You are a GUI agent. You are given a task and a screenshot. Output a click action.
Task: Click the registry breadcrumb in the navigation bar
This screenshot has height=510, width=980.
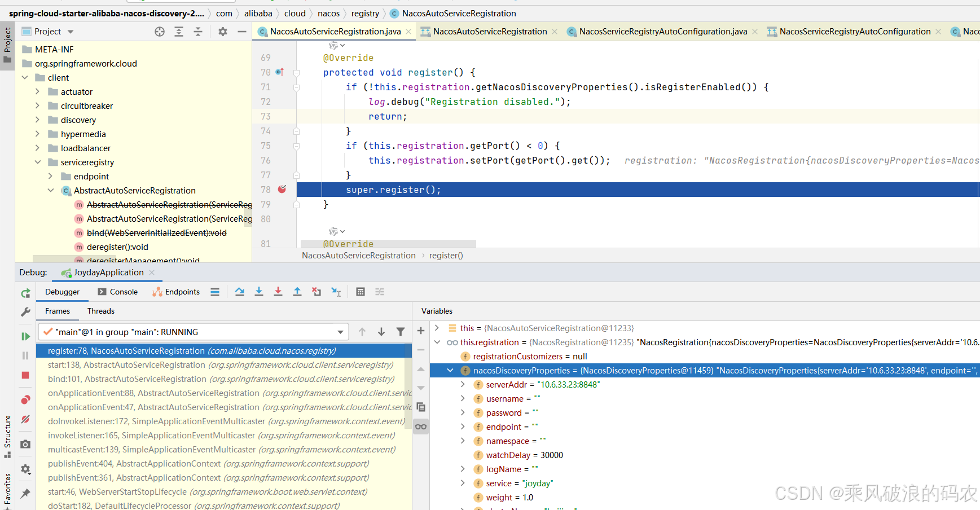[x=365, y=14]
